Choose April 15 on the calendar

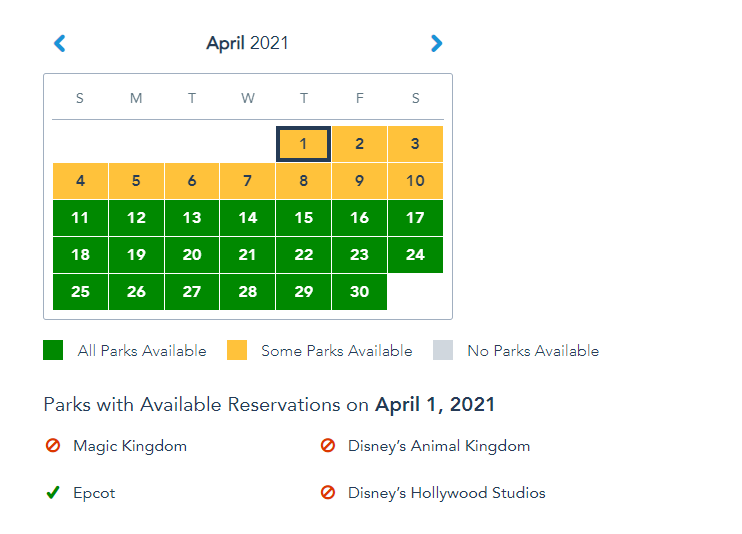303,218
